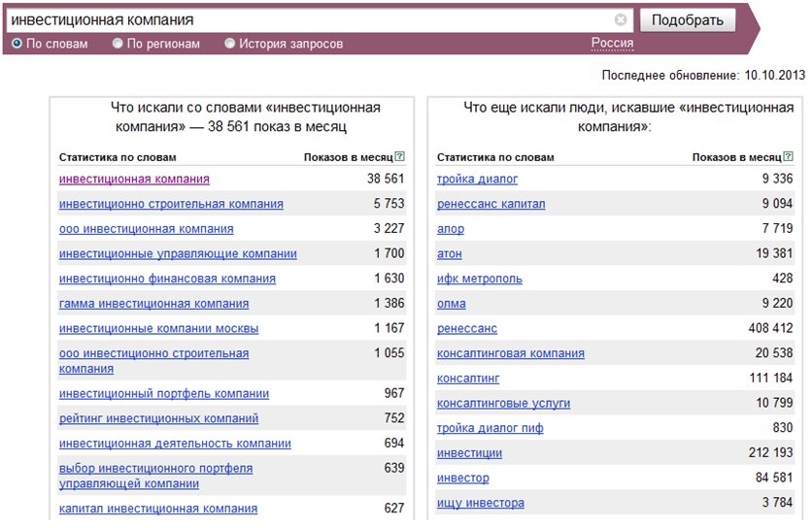The height and width of the screenshot is (528, 812).
Task: Open 'гамма инвестиционная компания' link
Action: [153, 304]
